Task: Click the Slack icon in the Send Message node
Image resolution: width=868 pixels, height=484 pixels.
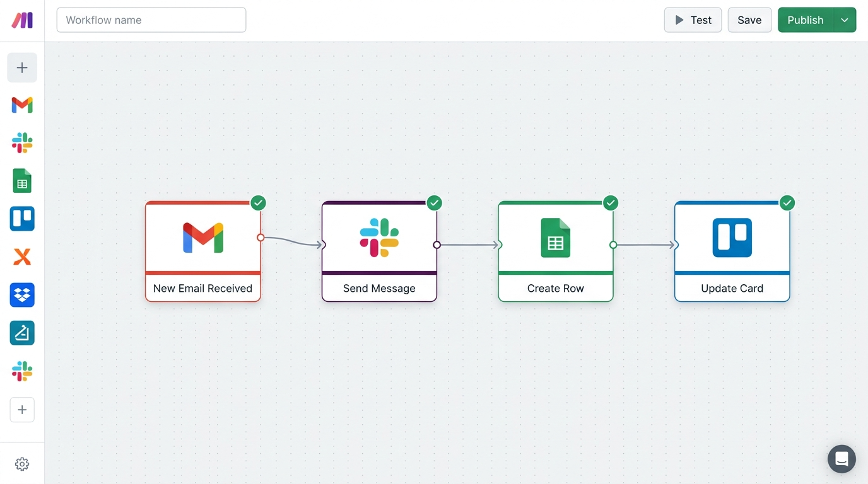Action: point(379,238)
